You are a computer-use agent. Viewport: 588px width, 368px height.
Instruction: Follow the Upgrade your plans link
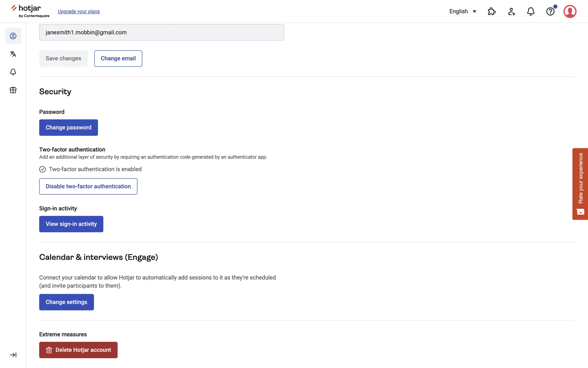(x=79, y=11)
